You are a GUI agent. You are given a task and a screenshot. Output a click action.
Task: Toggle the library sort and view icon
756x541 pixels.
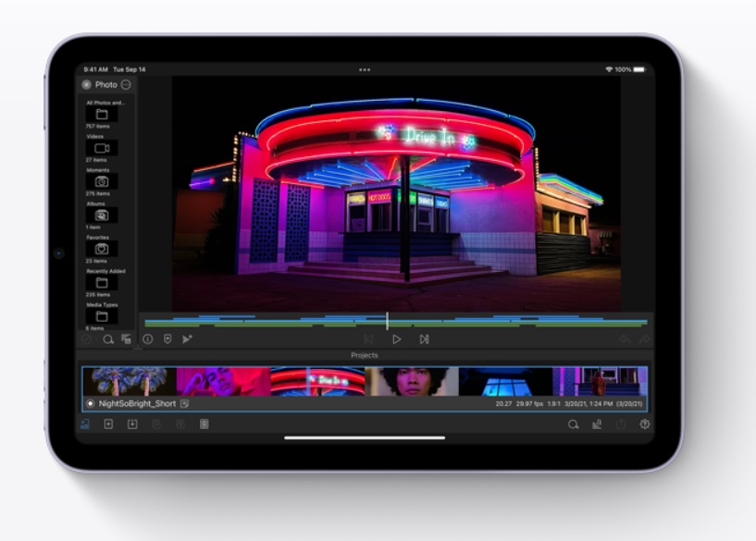click(126, 339)
